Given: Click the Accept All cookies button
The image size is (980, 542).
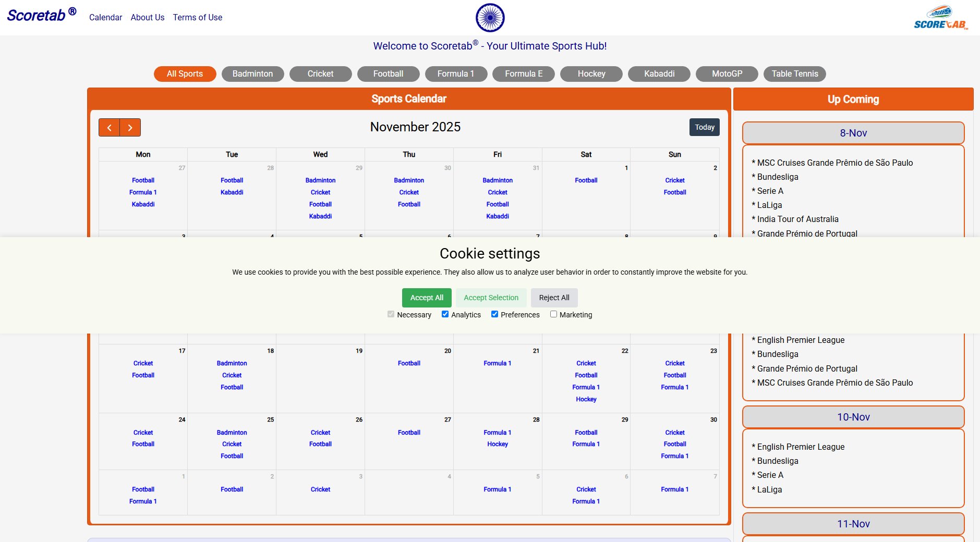Looking at the screenshot, I should tap(426, 298).
